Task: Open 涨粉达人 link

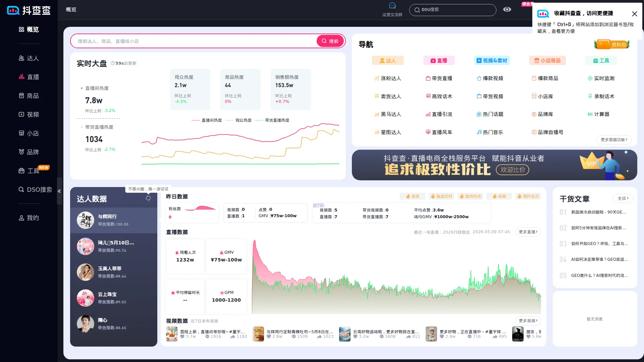Action: tap(388, 78)
